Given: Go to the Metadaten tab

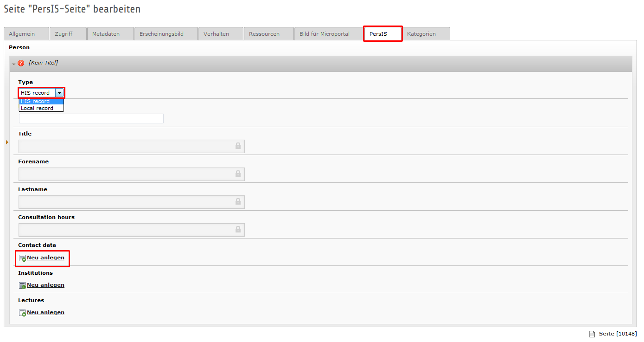Looking at the screenshot, I should [x=106, y=34].
